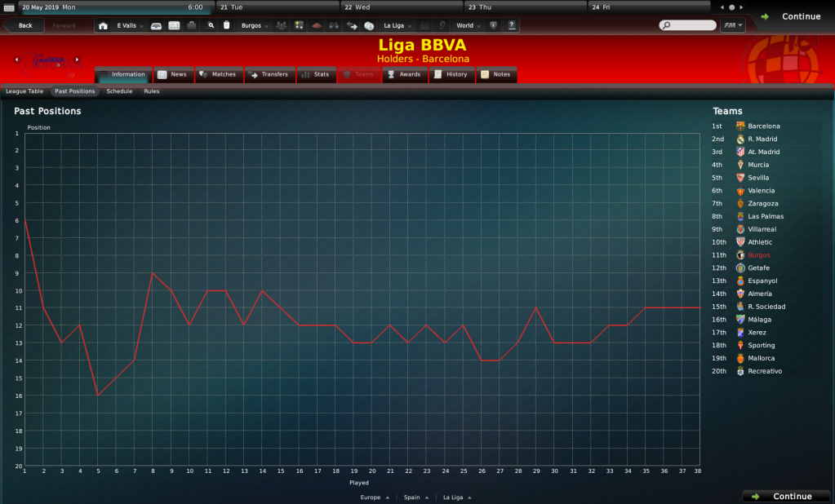
Task: Expand the La Liga breadcrumb at bottom
Action: pos(457,497)
